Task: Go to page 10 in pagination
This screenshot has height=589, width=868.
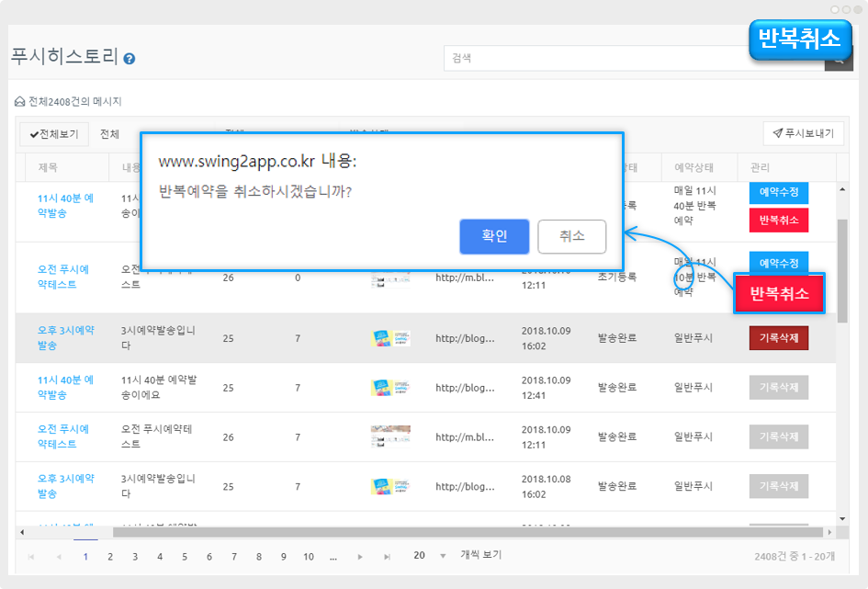Action: (x=309, y=557)
